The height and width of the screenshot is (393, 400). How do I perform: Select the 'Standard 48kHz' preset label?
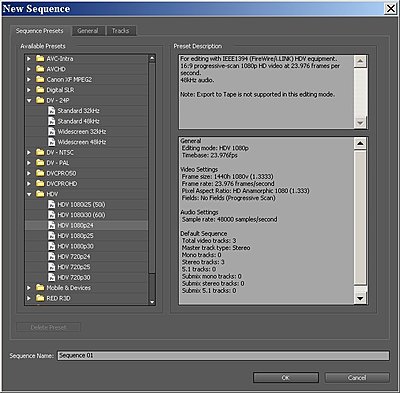pos(79,121)
